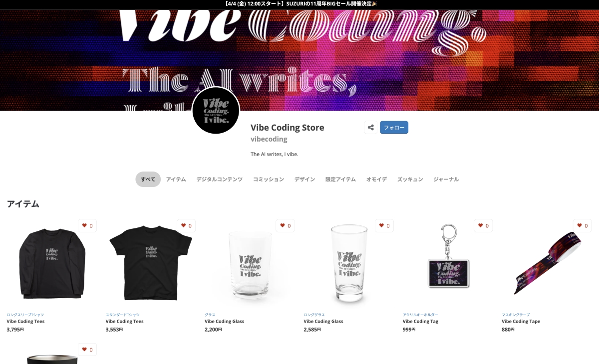This screenshot has height=364, width=599.
Task: Click the heart on the long Vibe Coding Glass
Action: pyautogui.click(x=384, y=226)
